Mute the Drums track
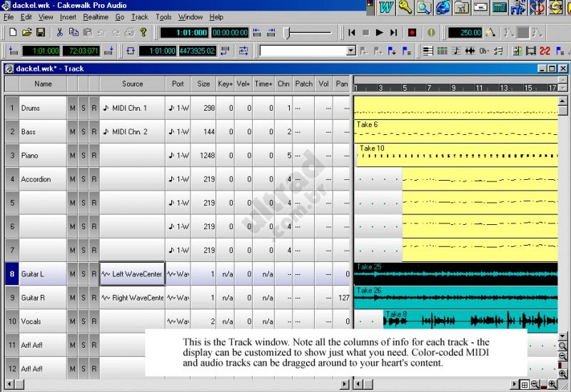This screenshot has height=392, width=571. (73, 108)
